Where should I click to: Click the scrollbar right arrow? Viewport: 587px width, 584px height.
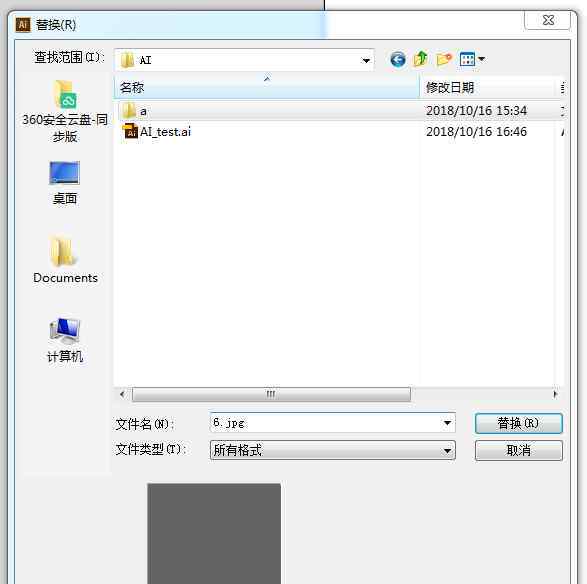click(555, 394)
